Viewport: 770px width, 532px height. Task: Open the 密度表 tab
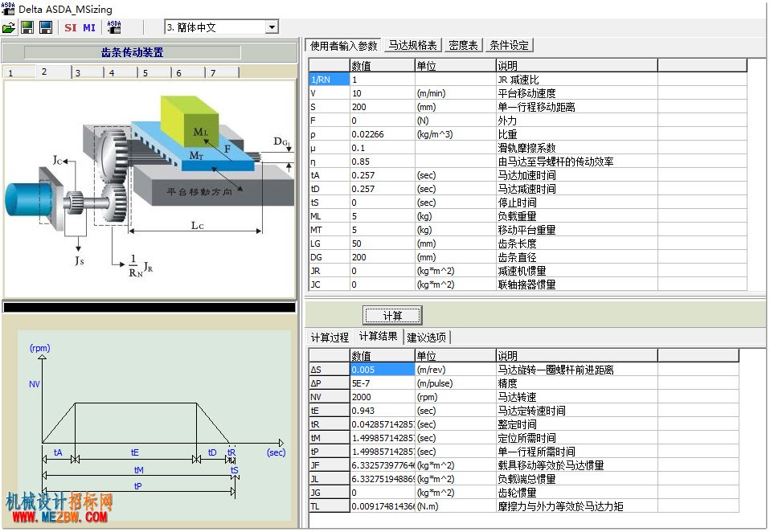tap(463, 45)
